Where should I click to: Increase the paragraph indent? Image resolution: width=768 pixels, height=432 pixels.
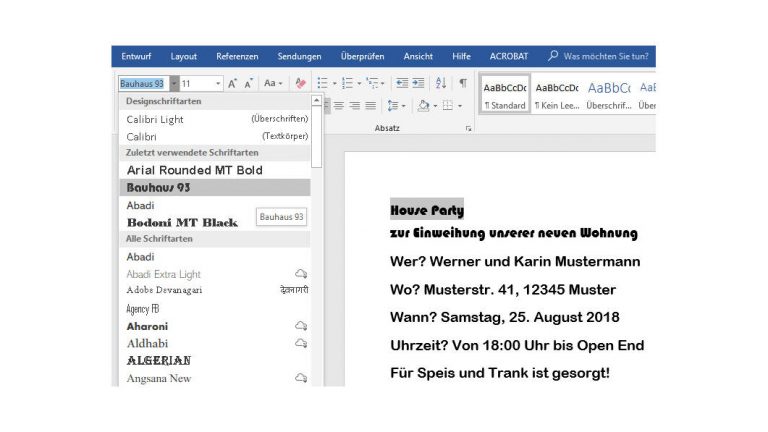[x=418, y=84]
